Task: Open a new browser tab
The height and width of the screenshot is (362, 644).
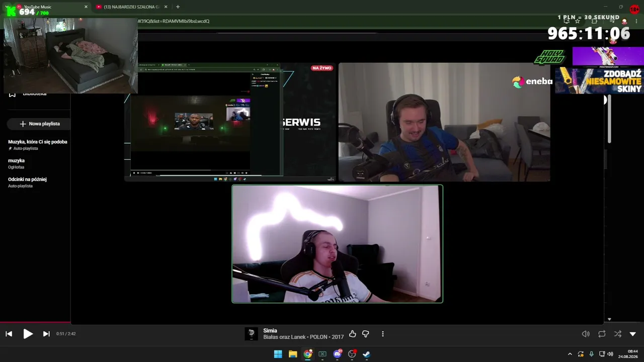Action: click(x=178, y=7)
